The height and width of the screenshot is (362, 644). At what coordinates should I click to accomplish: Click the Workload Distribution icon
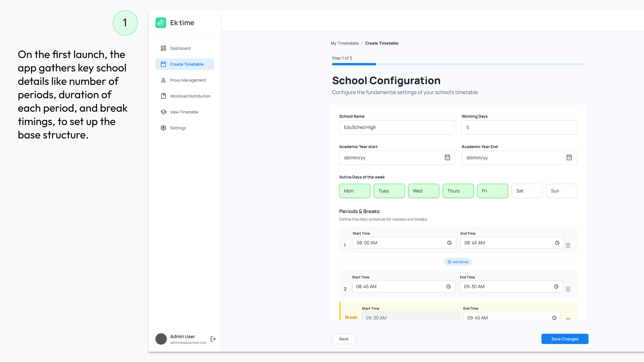click(163, 96)
